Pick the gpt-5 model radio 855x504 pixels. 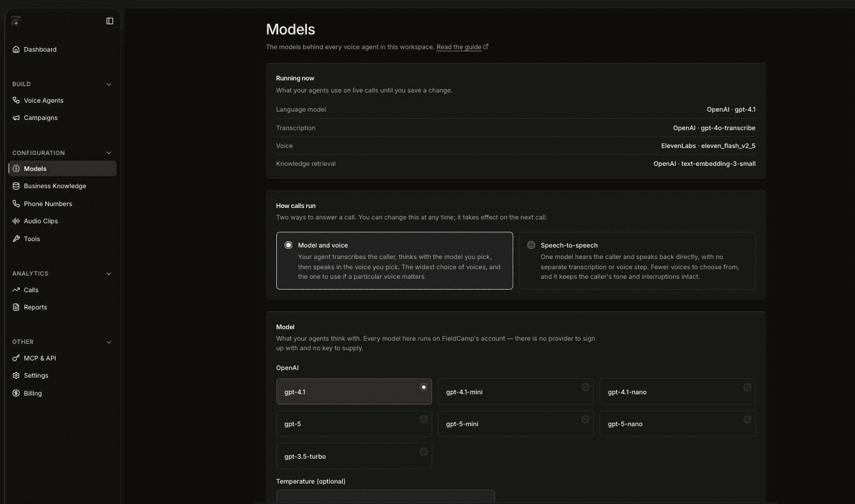[424, 419]
